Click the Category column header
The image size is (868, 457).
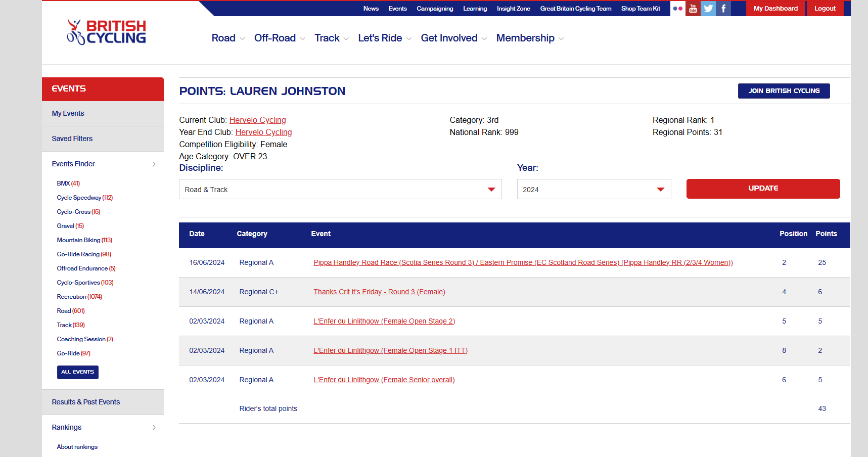tap(252, 234)
